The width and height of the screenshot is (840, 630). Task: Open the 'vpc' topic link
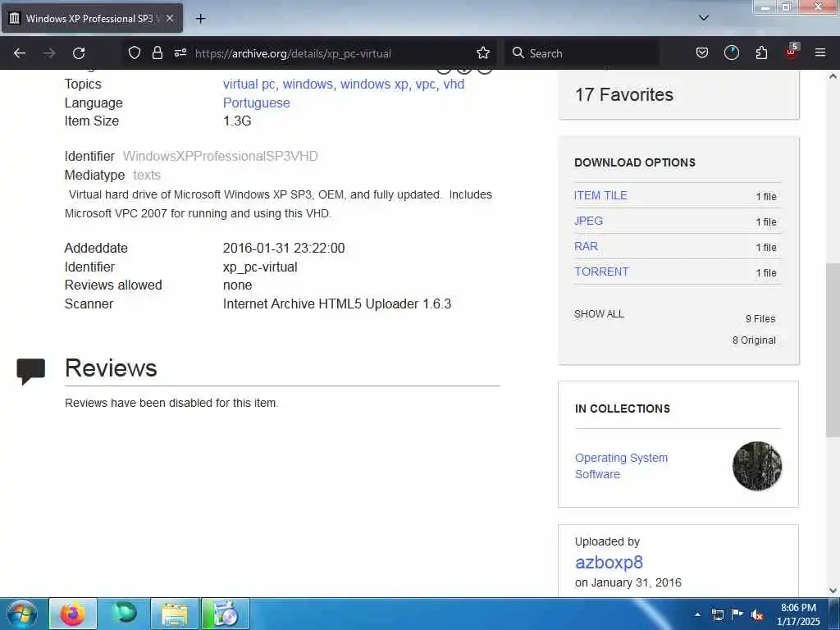(427, 84)
